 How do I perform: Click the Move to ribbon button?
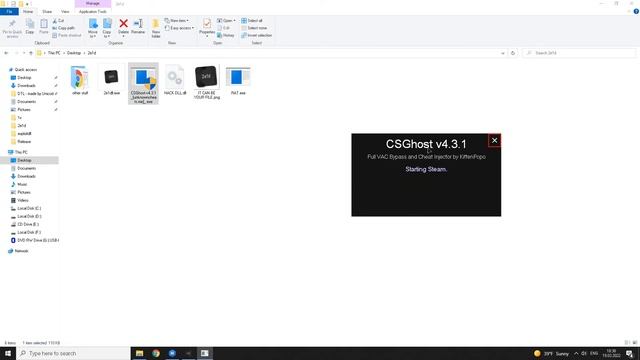point(93,28)
